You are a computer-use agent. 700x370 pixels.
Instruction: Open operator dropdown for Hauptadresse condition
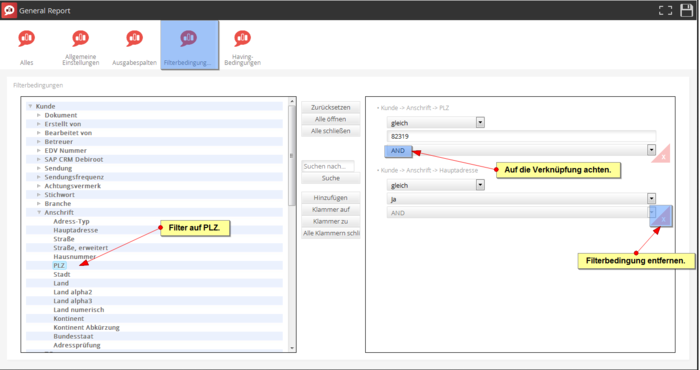point(480,185)
